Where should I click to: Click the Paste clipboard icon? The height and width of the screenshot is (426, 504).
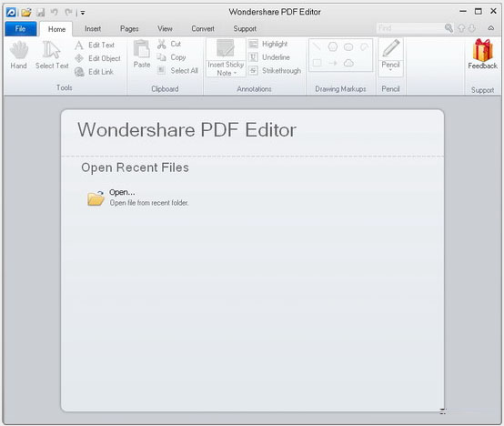(142, 49)
